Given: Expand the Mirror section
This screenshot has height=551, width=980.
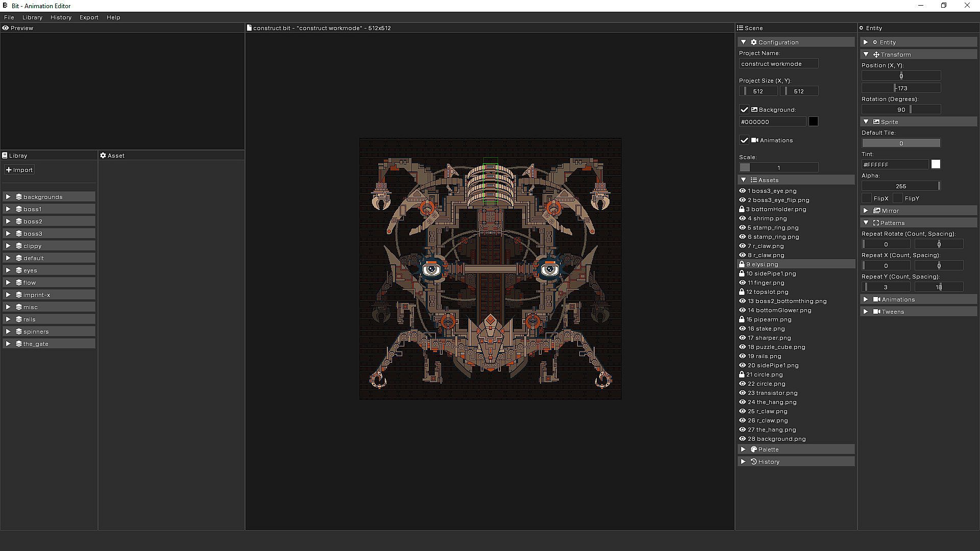Looking at the screenshot, I should [866, 211].
